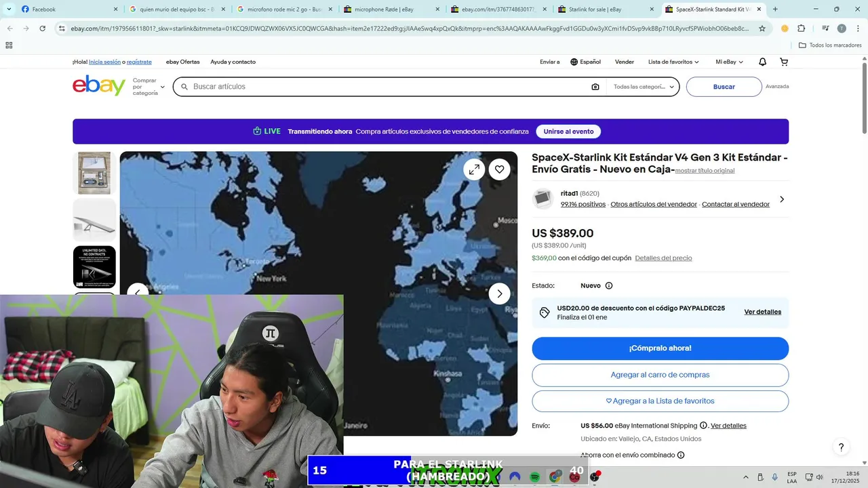Open Chrome profile avatar
868x488 pixels.
[842, 28]
